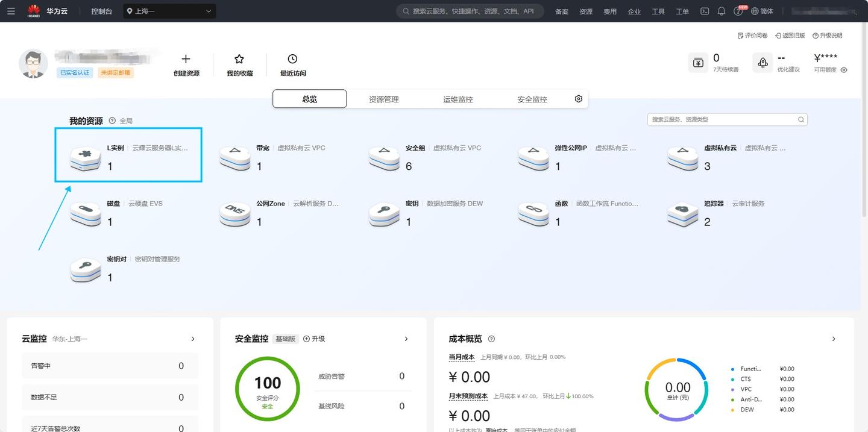Open the 磁盘 disk resource icon
868x432 pixels.
(x=86, y=214)
